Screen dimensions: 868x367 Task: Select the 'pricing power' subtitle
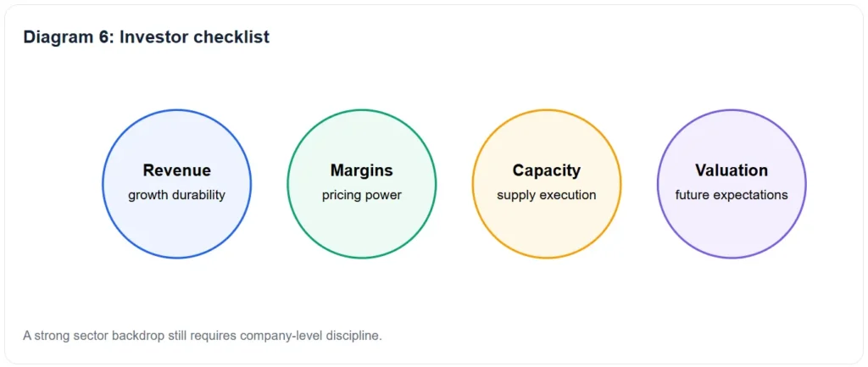coord(361,196)
